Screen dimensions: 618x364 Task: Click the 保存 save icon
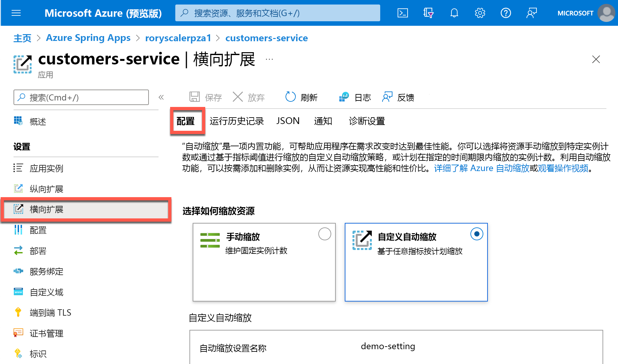[x=195, y=97]
